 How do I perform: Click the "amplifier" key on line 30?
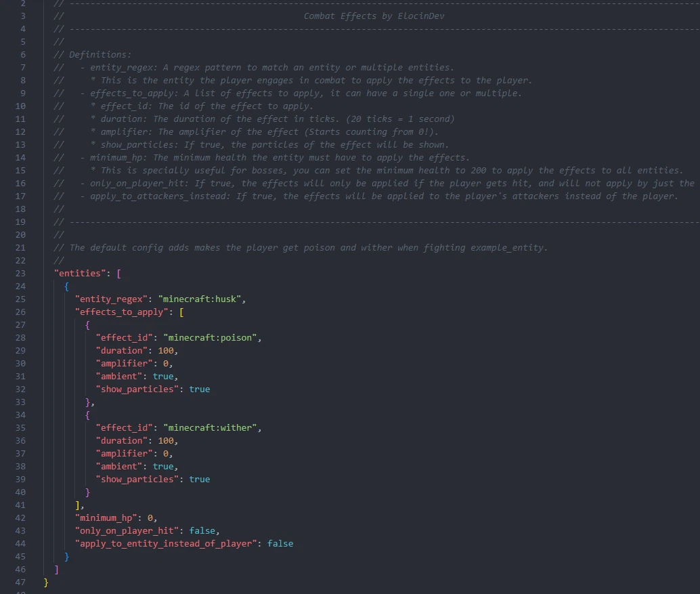coord(124,364)
